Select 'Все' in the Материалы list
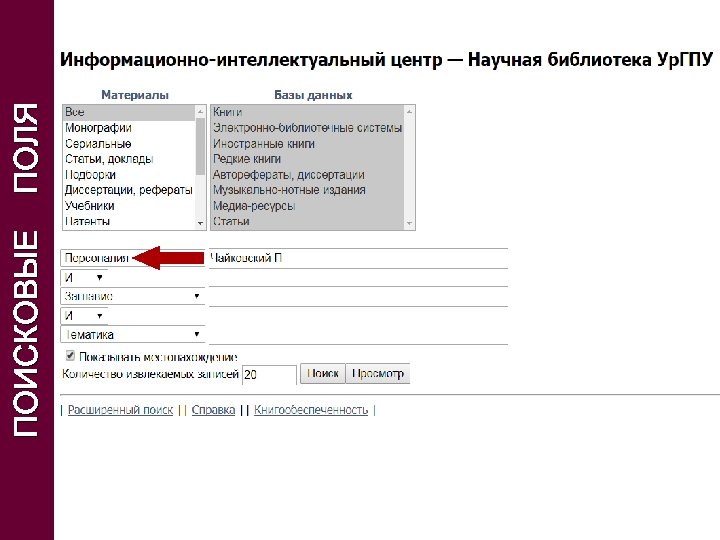The width and height of the screenshot is (720, 540). click(x=129, y=112)
